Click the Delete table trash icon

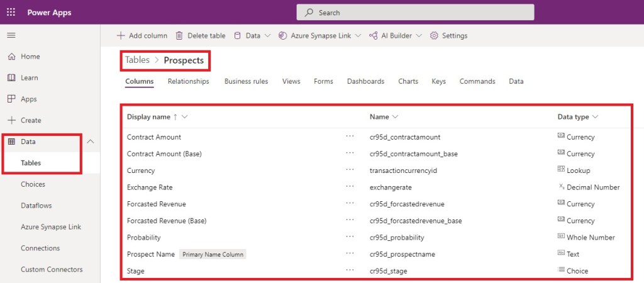[x=179, y=36]
